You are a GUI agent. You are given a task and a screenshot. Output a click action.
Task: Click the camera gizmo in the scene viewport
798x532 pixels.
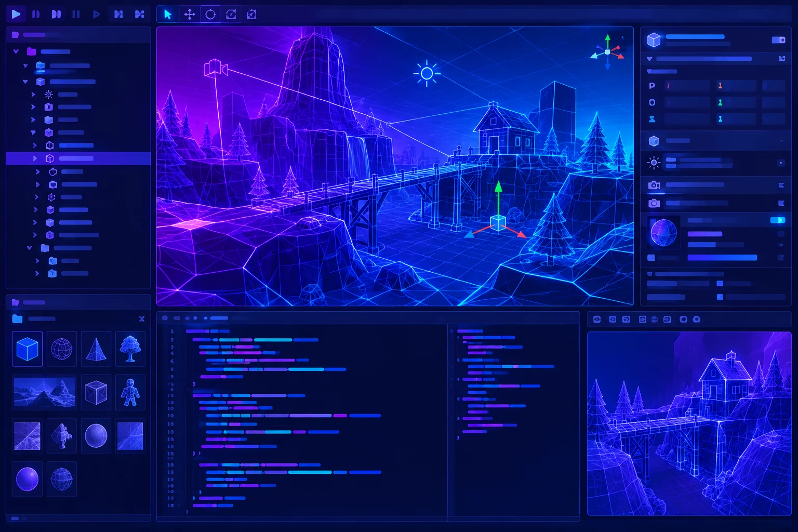pyautogui.click(x=215, y=69)
